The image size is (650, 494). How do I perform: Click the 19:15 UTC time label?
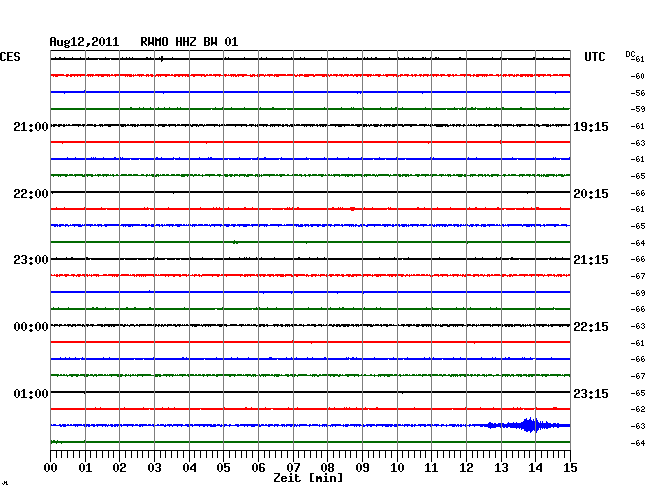tap(591, 126)
